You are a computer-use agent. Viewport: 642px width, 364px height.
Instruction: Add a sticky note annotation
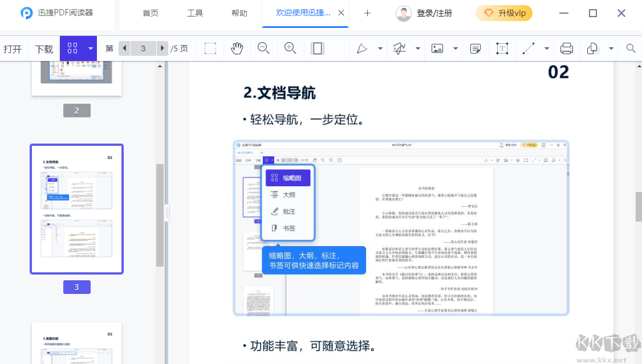click(x=476, y=48)
